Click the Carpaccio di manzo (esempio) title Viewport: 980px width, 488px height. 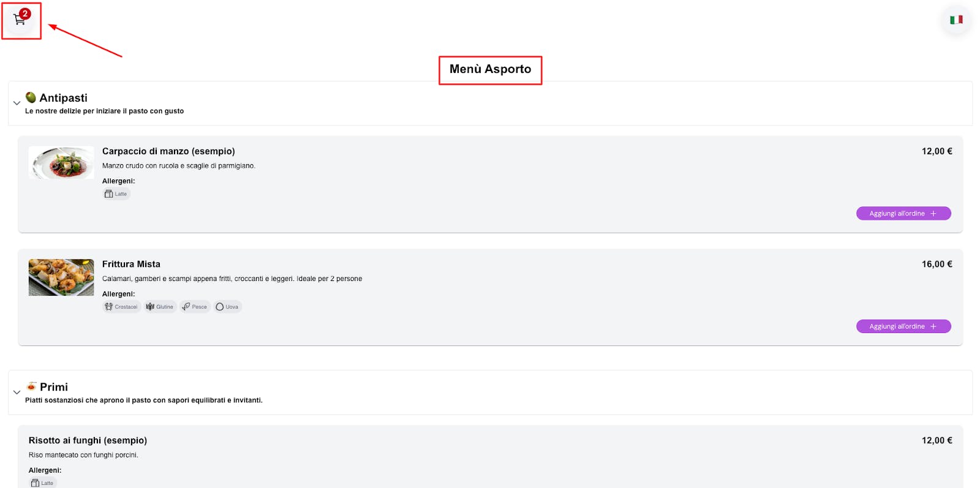pos(168,151)
